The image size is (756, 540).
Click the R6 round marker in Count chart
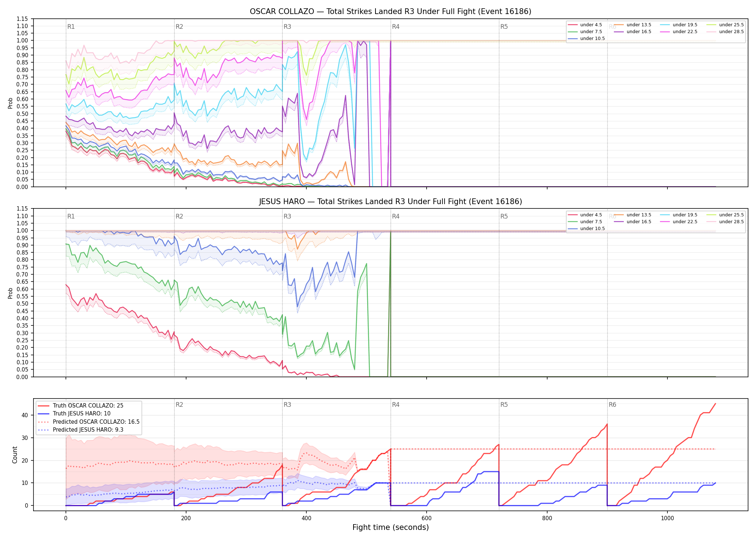(612, 405)
